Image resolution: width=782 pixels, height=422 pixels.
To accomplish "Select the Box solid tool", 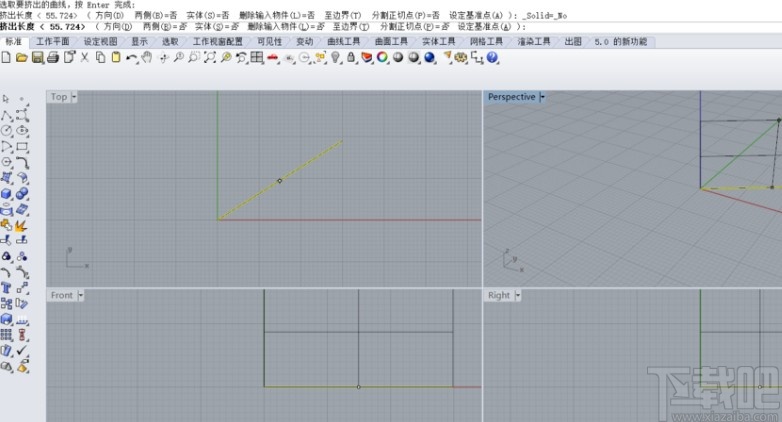I will (x=6, y=194).
